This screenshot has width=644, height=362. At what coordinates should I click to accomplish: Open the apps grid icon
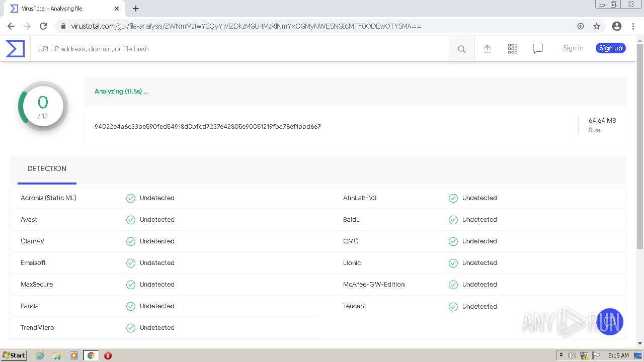click(x=513, y=49)
